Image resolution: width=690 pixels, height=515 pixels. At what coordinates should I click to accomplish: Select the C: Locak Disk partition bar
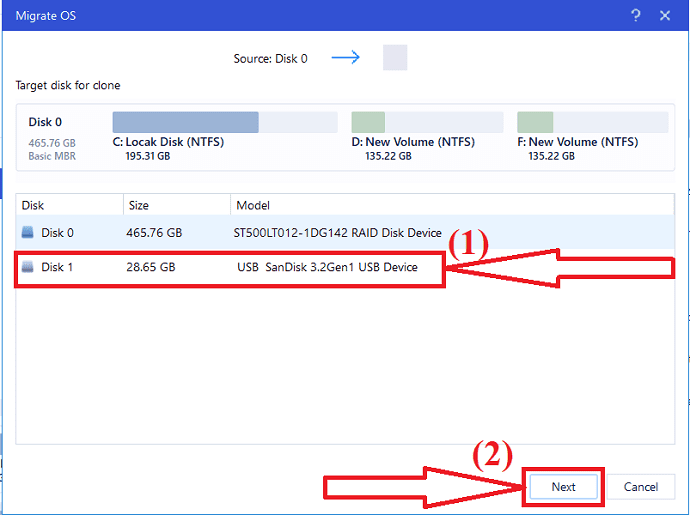186,123
